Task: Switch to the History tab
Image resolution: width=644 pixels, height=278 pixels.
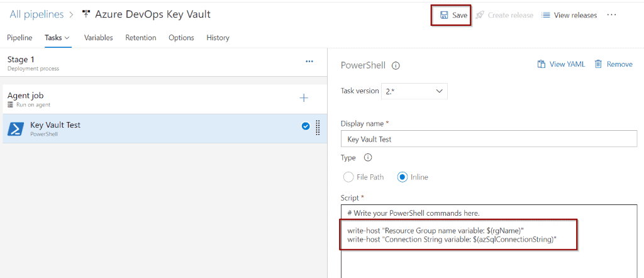Action: pyautogui.click(x=218, y=38)
